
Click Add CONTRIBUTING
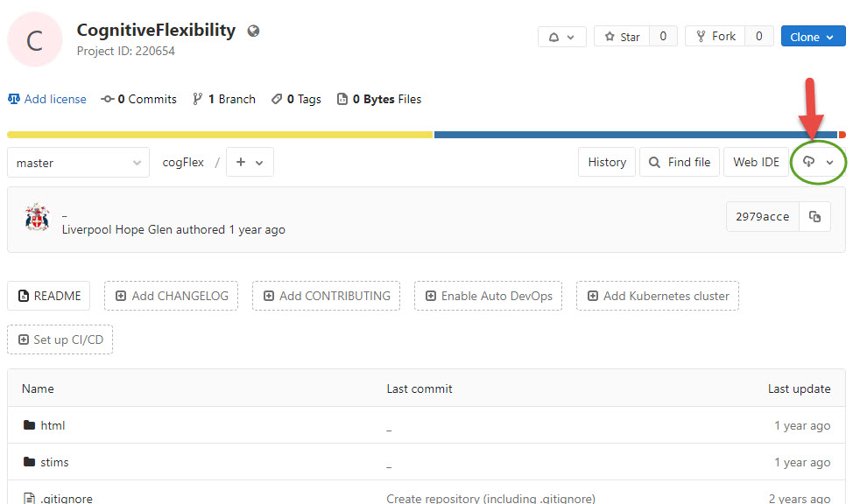tap(327, 296)
